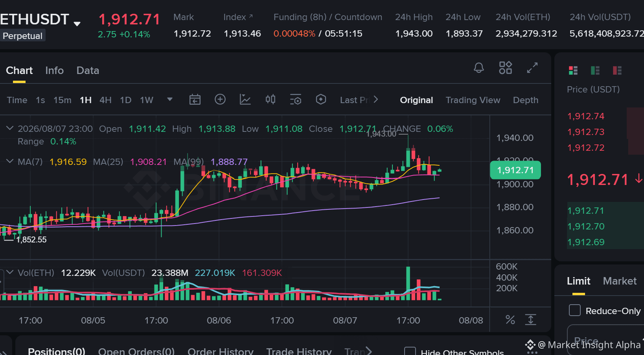Image resolution: width=644 pixels, height=355 pixels.
Task: Open the chart layout grid icon
Action: (x=506, y=68)
